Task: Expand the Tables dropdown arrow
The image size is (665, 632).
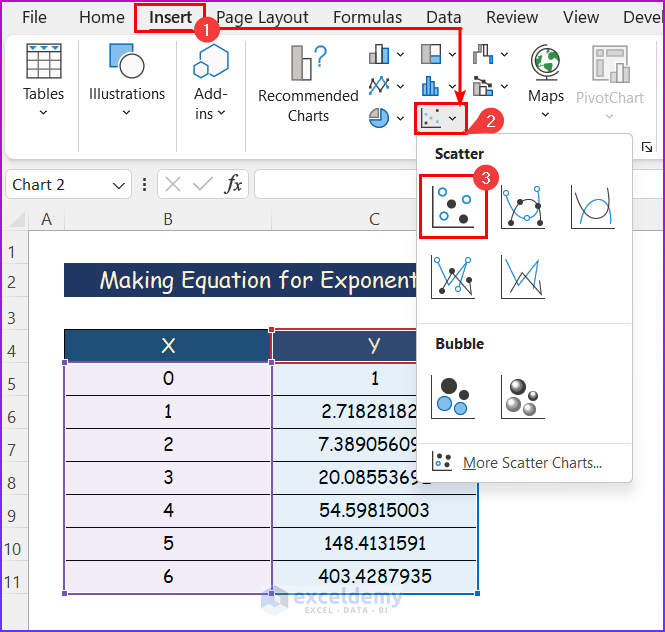Action: 43,113
